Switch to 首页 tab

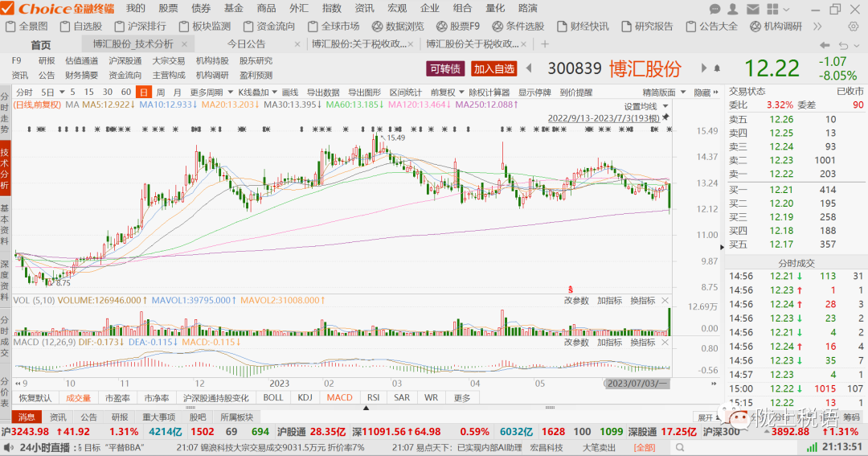click(x=40, y=44)
